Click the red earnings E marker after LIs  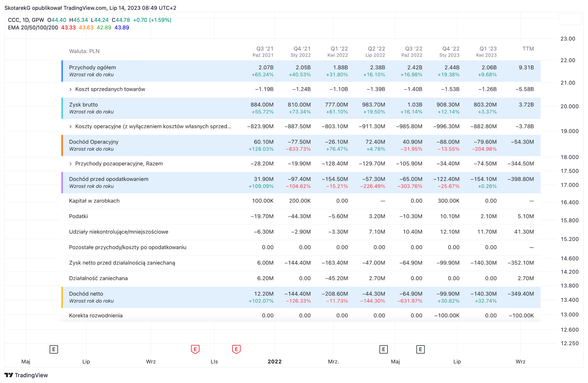[x=236, y=349]
